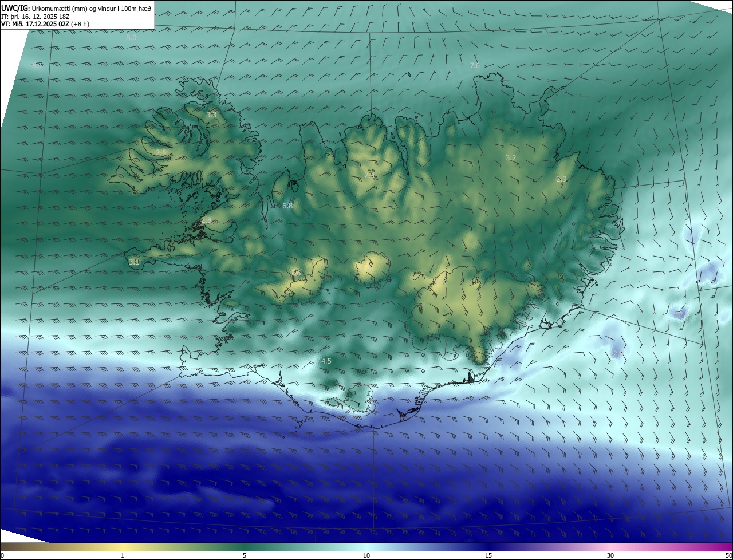Image resolution: width=733 pixels, height=560 pixels.
Task: Click the 5 tick label on the color scale
Action: pos(245,555)
